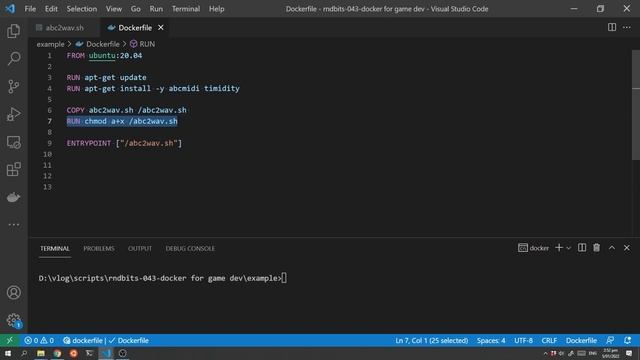
Task: Open Docker view in activity bar
Action: tap(13, 197)
